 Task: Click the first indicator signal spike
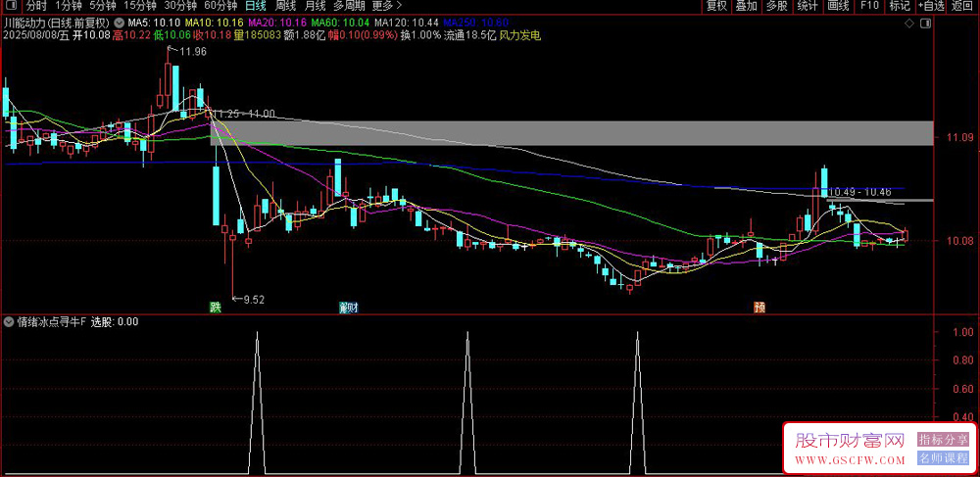257,403
